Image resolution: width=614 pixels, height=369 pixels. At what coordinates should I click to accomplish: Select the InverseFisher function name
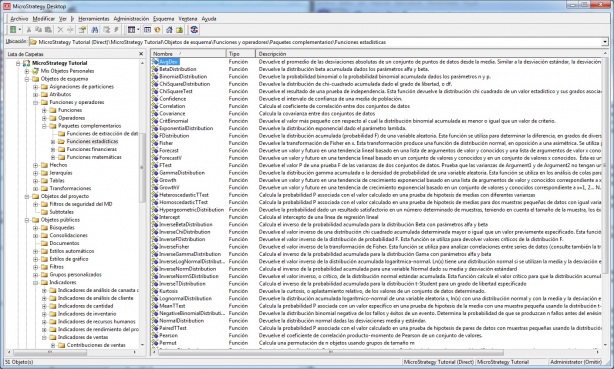(x=174, y=247)
